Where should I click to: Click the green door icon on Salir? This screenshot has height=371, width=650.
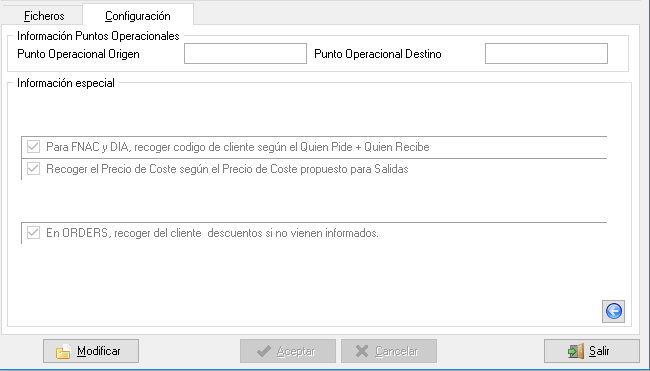click(x=576, y=351)
